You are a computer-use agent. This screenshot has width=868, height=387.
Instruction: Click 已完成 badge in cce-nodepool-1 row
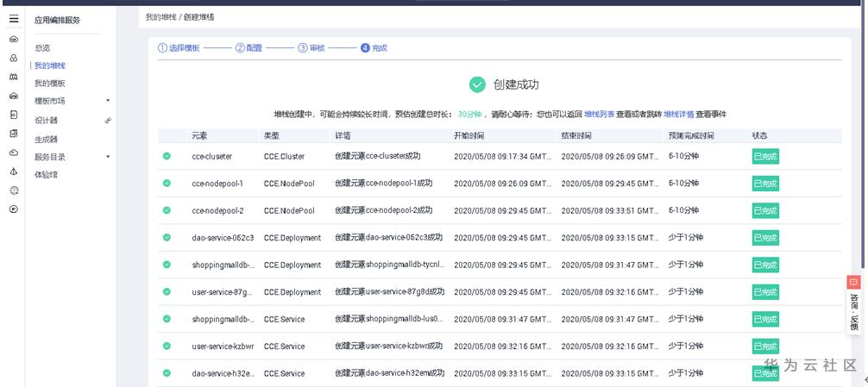point(765,184)
